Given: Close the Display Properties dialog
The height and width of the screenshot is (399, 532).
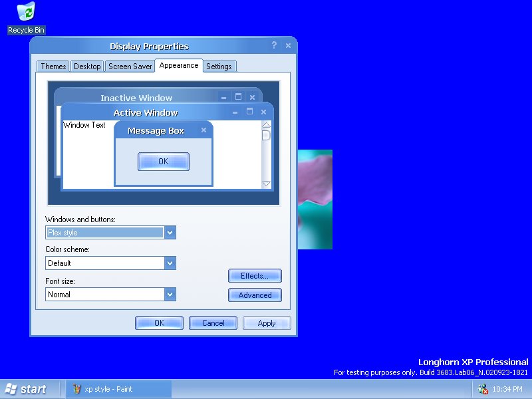Looking at the screenshot, I should [x=288, y=45].
